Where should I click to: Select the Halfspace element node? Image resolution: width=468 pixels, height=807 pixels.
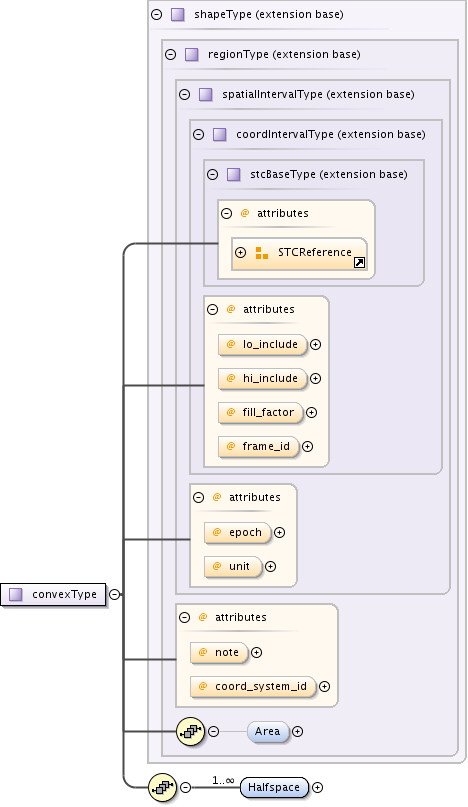274,787
